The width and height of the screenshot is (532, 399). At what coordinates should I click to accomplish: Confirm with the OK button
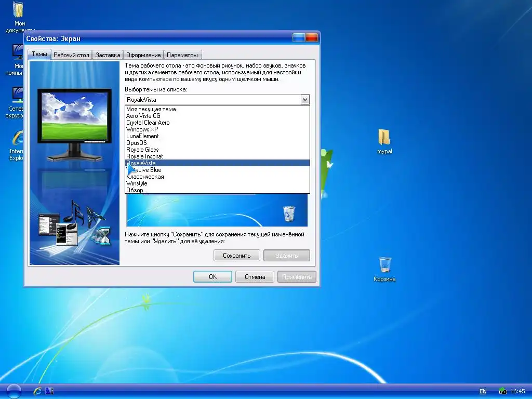212,277
